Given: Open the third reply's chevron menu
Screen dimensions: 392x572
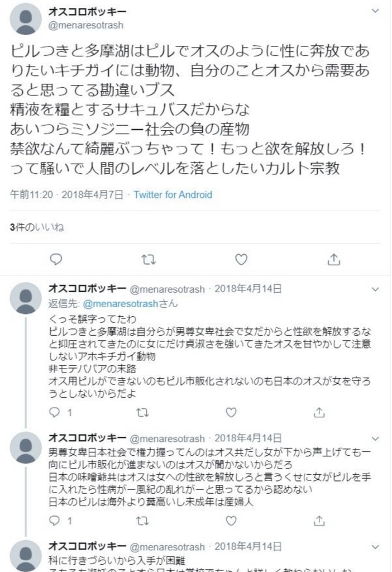Looking at the screenshot, I should [x=375, y=546].
